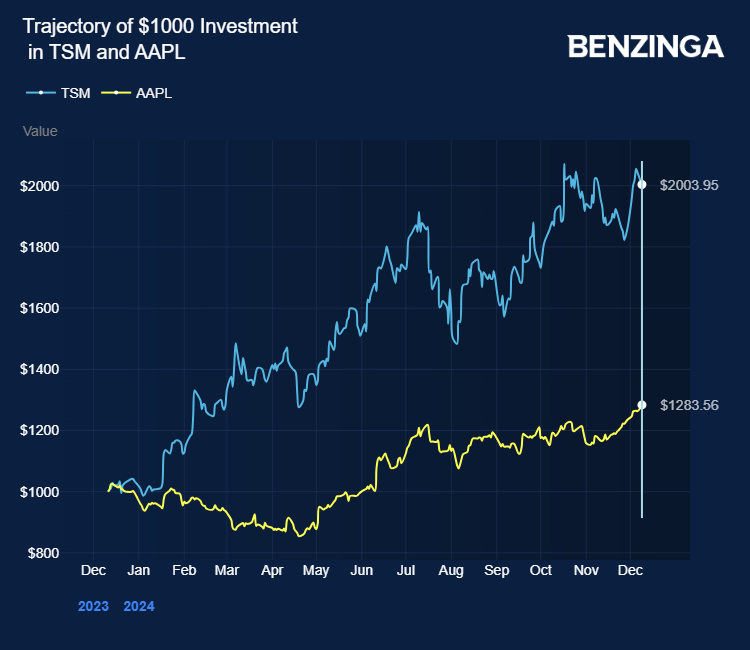Image resolution: width=750 pixels, height=650 pixels.
Task: Click the Value y-axis title
Action: click(40, 131)
